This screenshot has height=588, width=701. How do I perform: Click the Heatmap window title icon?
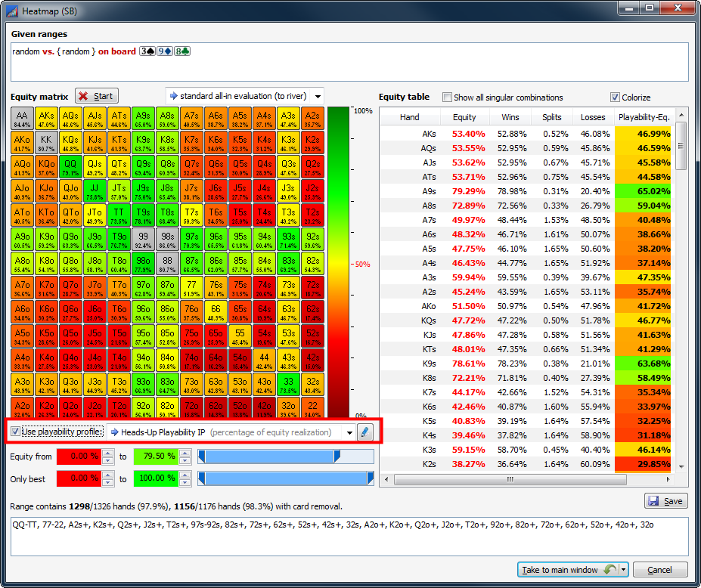(x=11, y=11)
